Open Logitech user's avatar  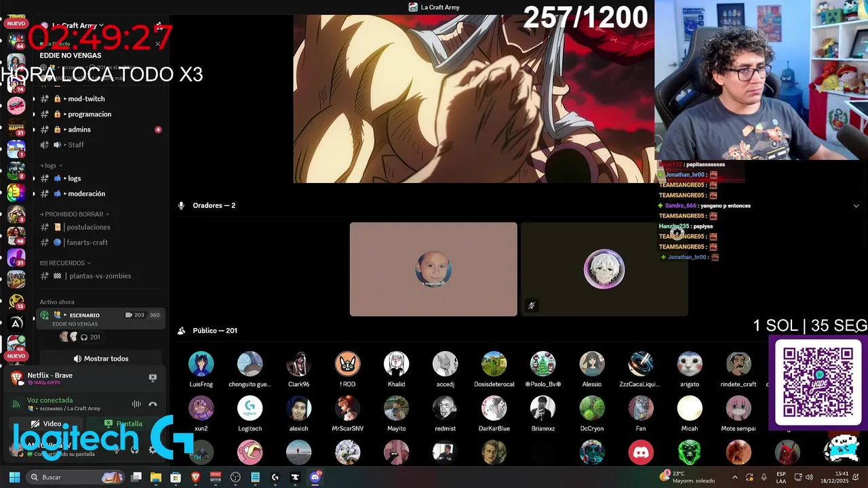(250, 409)
